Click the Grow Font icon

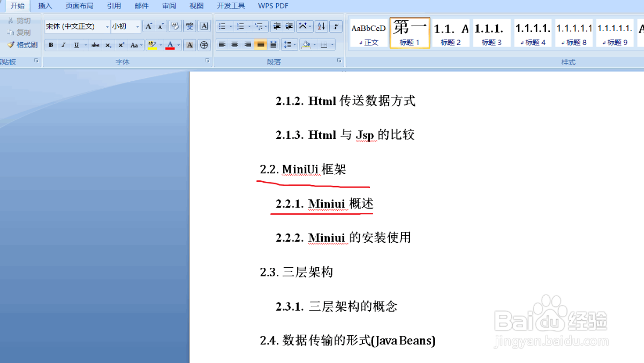[149, 26]
